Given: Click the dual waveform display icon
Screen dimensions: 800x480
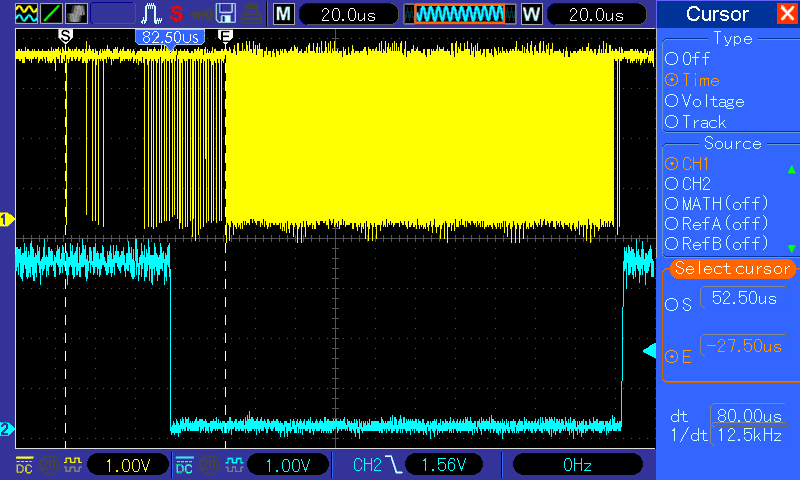Looking at the screenshot, I should [26, 14].
